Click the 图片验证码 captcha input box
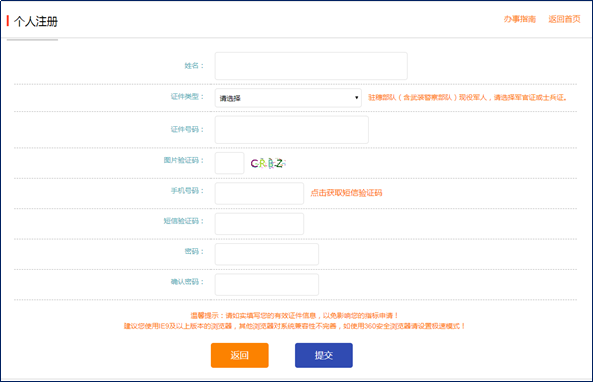593x382 pixels. click(230, 163)
